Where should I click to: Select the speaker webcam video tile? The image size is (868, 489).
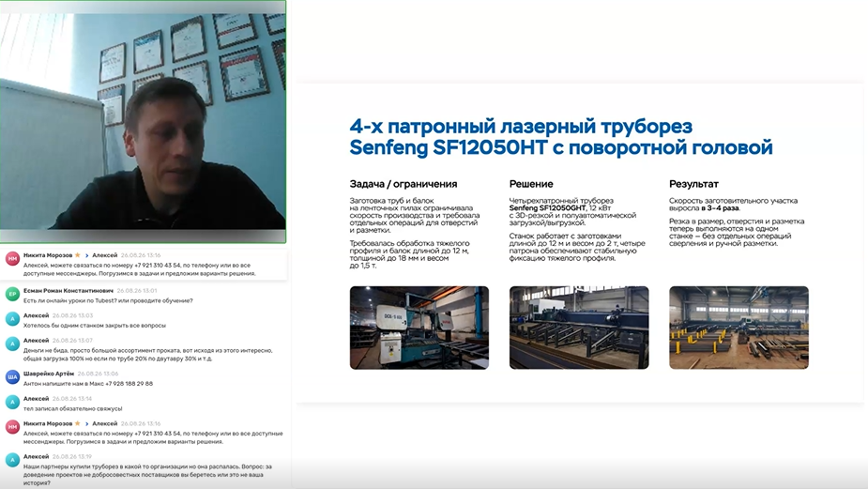pos(143,121)
